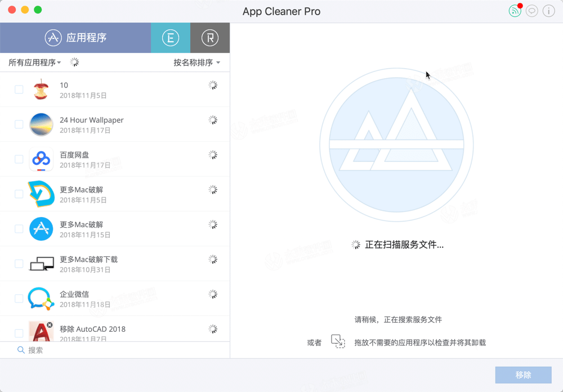Select the 企业微信 app name
Screen dimensions: 563x392
pyautogui.click(x=74, y=294)
